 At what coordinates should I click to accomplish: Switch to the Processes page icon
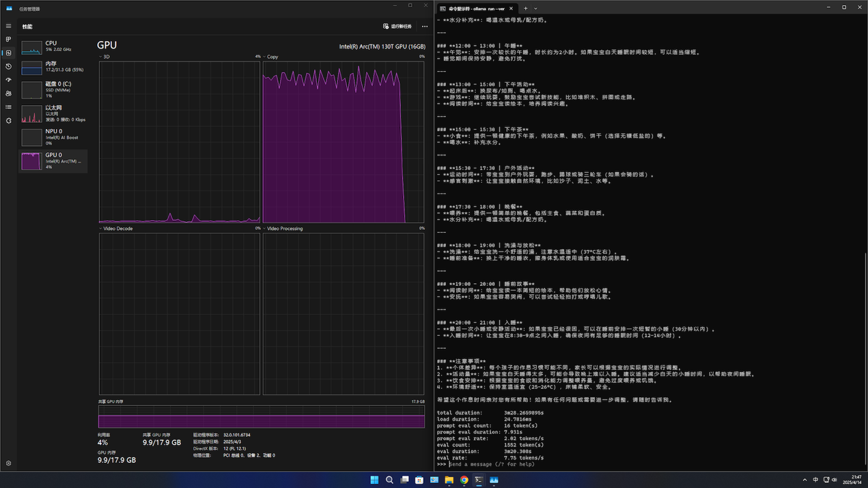(9, 40)
